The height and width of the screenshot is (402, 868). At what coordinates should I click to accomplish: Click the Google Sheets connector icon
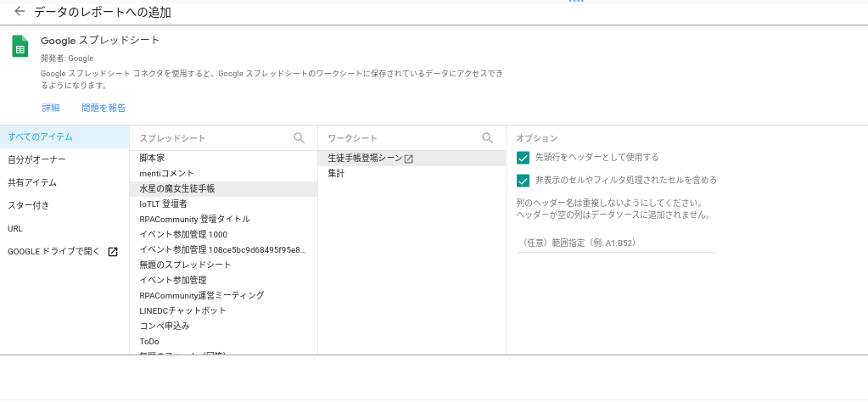(20, 46)
